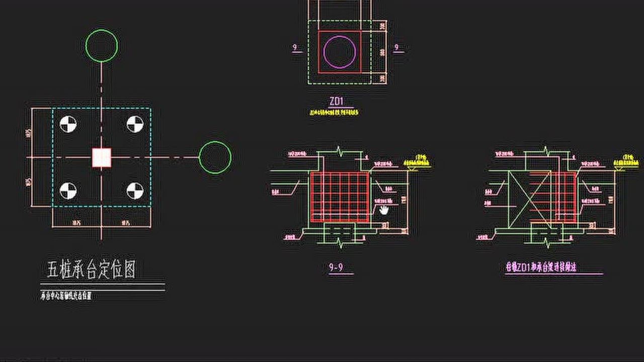Click the right green axis bubble circle

pyautogui.click(x=215, y=157)
